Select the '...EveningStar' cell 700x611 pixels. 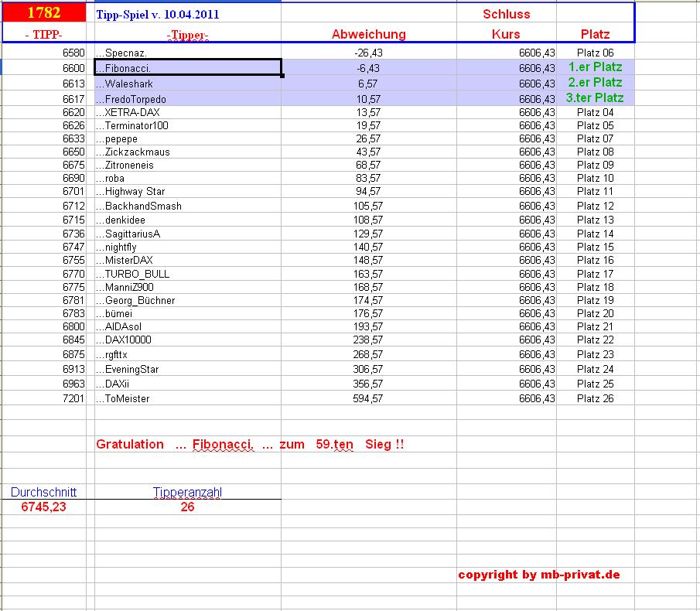[188, 369]
